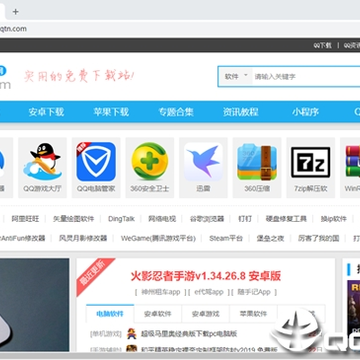Switch to the 电脑软件 tab
Viewport: 360px width, 360px height.
click(110, 314)
